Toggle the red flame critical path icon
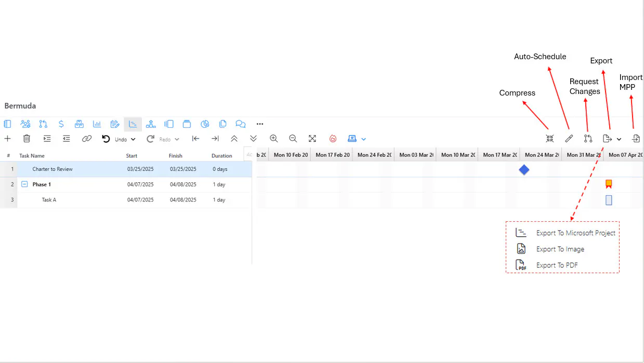This screenshot has width=644, height=363. tap(333, 139)
